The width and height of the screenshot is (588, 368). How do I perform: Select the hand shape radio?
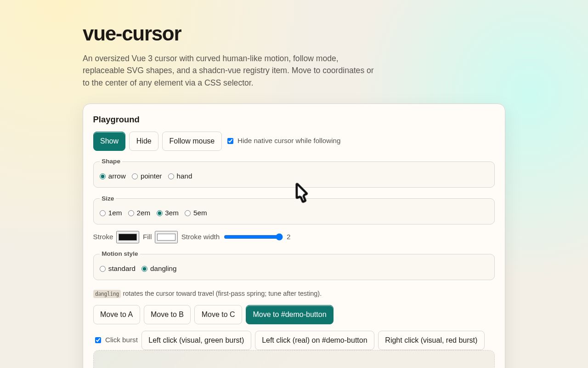(x=171, y=176)
